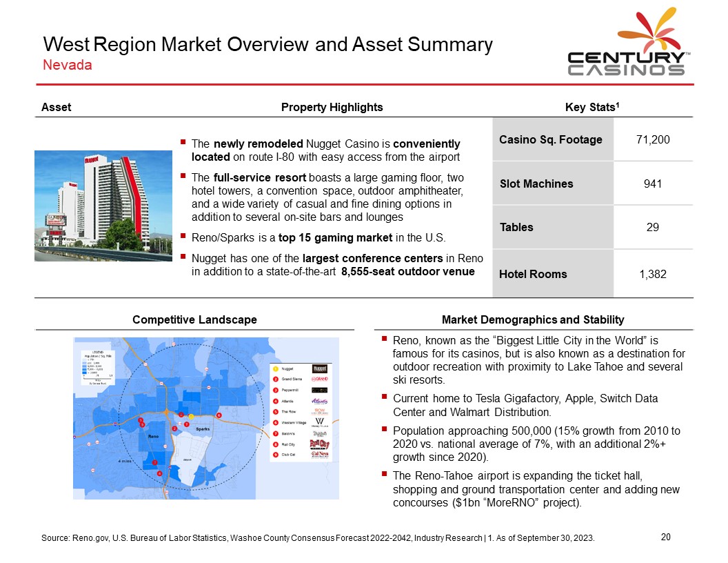Click the 'Market Demographics and Stability' heading

tap(533, 319)
